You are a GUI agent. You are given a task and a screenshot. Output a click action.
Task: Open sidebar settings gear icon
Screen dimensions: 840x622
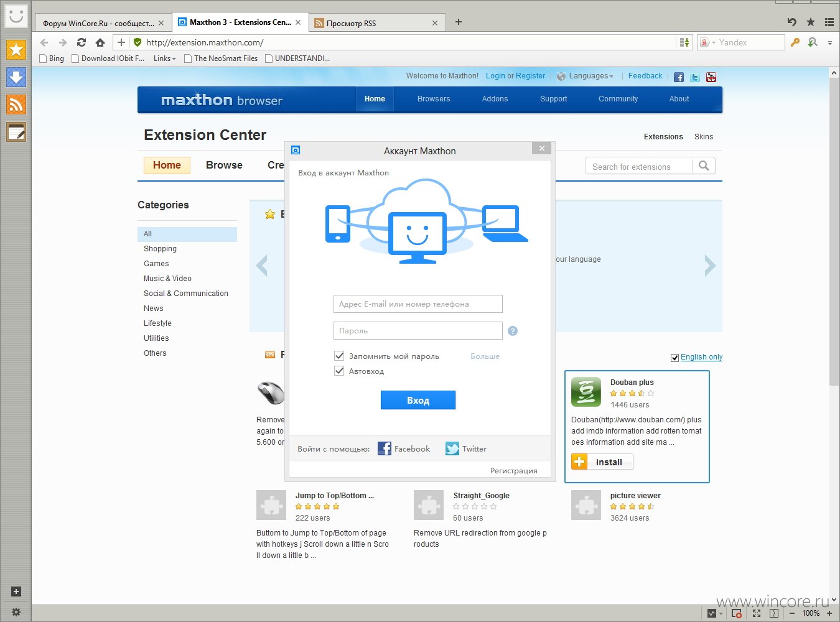(x=16, y=612)
